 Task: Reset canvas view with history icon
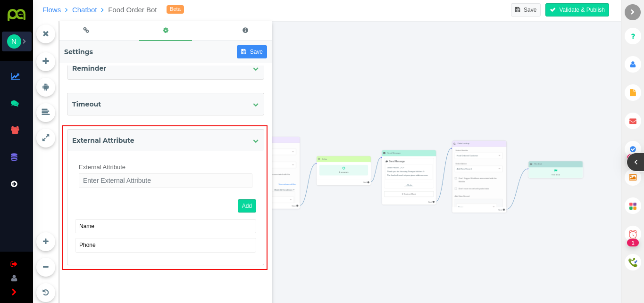tap(46, 292)
